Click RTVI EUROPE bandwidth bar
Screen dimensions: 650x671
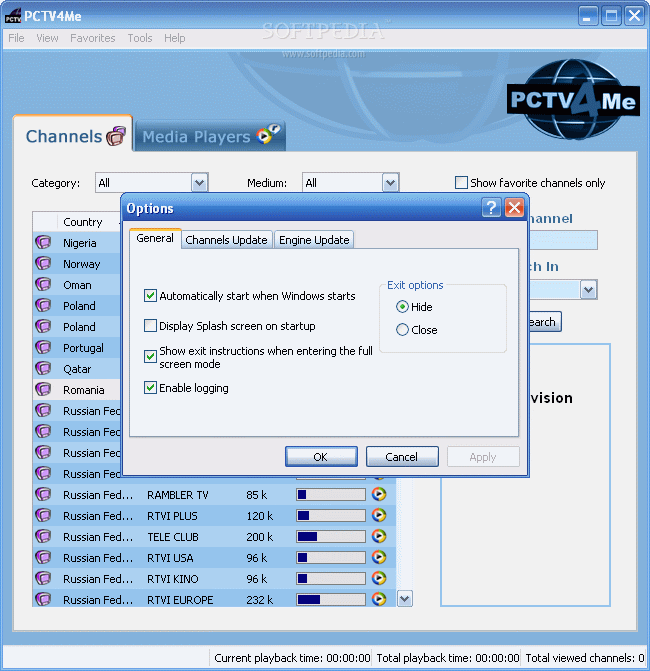[331, 600]
